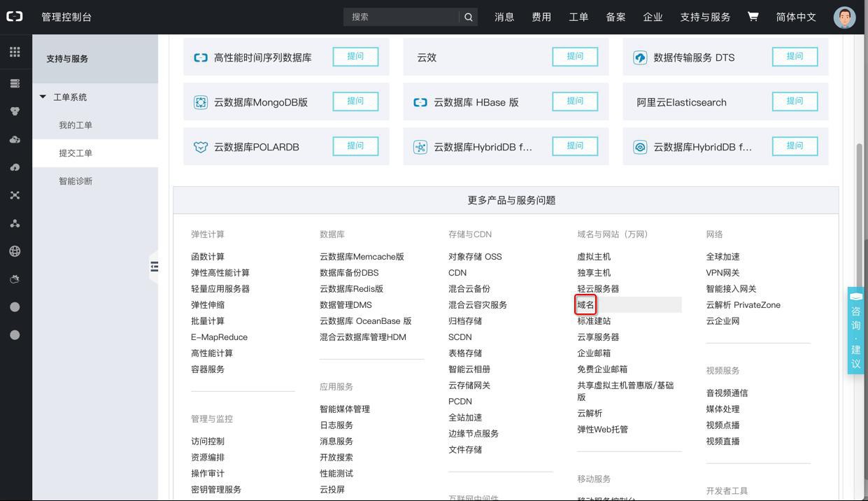Open the 云解析 PrivateZone link
Screen dimensions: 868x501
click(x=743, y=305)
